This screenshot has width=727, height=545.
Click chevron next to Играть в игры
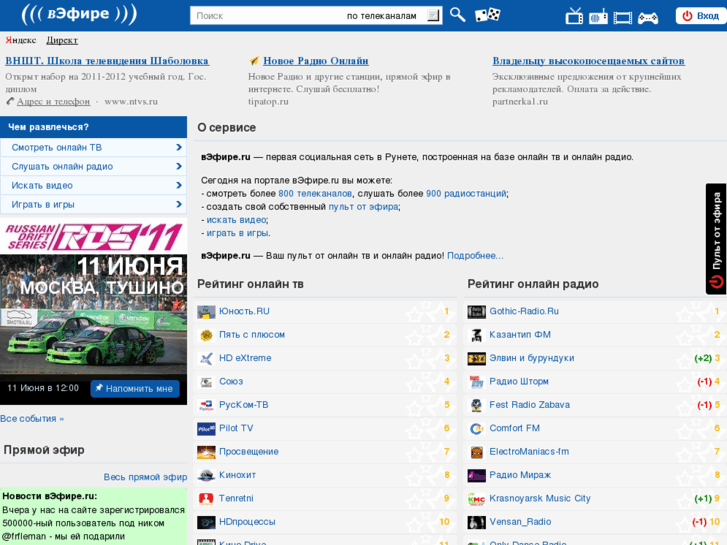pyautogui.click(x=179, y=205)
